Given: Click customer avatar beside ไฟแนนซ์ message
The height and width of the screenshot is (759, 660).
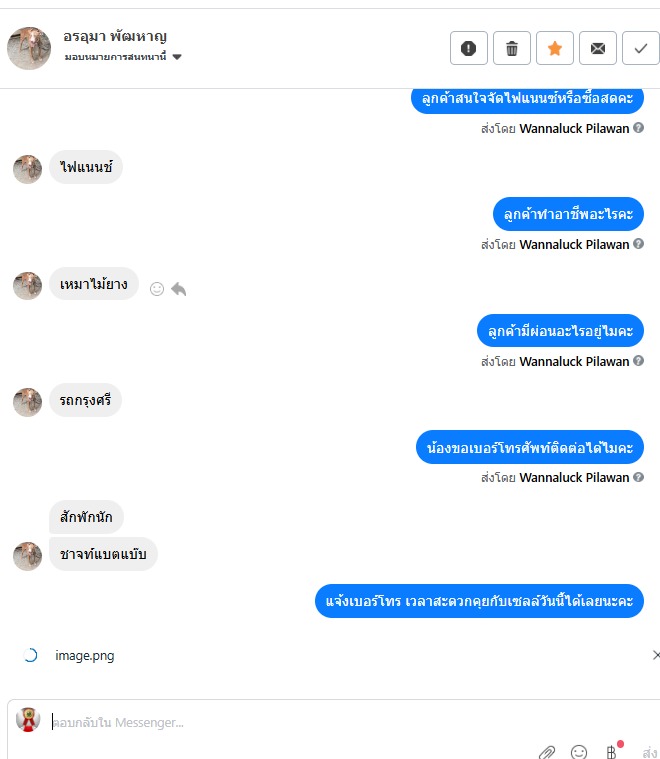Looking at the screenshot, I should coord(28,169).
